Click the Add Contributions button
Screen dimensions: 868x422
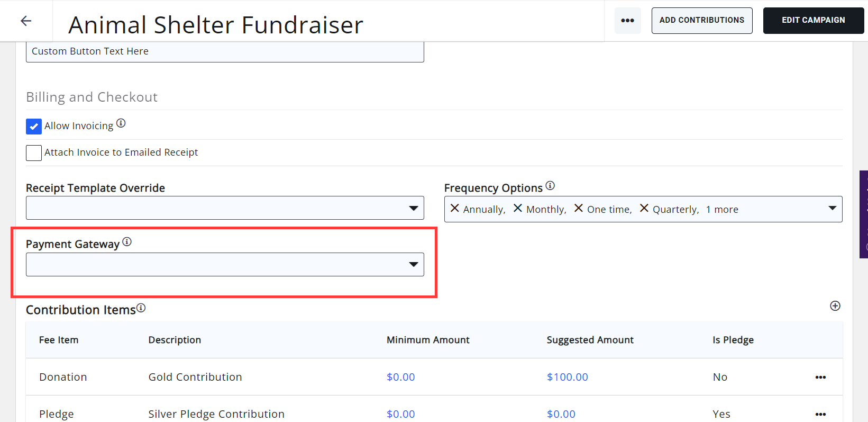click(x=702, y=21)
